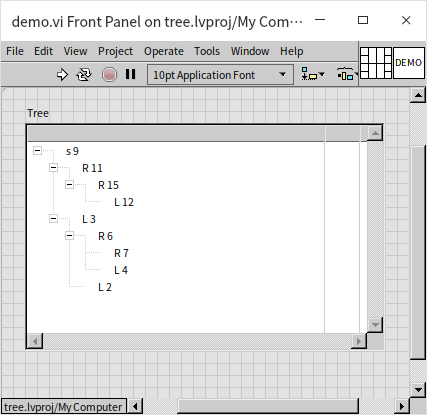Open the Distribute Objects tool
Screen dimensions: 427x415
[347, 74]
